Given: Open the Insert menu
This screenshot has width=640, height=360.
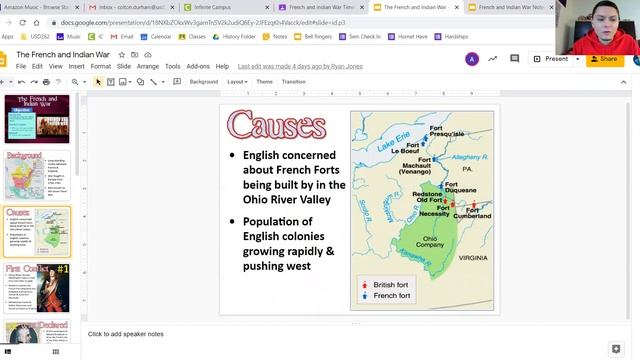Looking at the screenshot, I should 76,66.
